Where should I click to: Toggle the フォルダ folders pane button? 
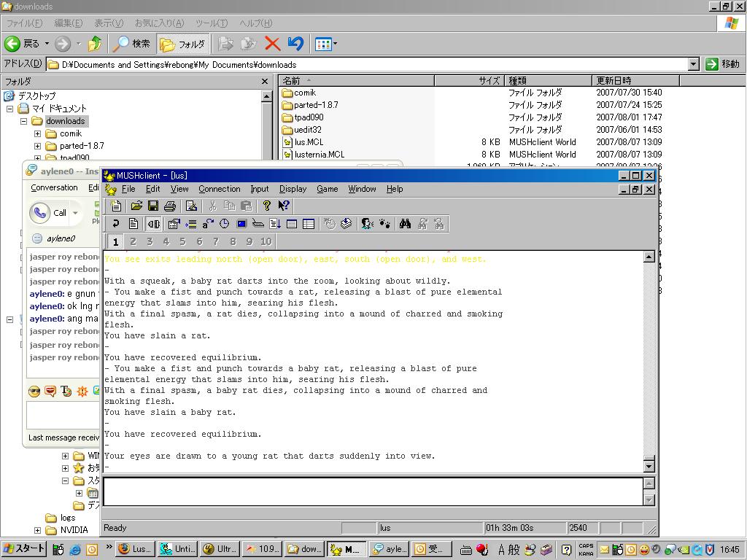[x=183, y=44]
